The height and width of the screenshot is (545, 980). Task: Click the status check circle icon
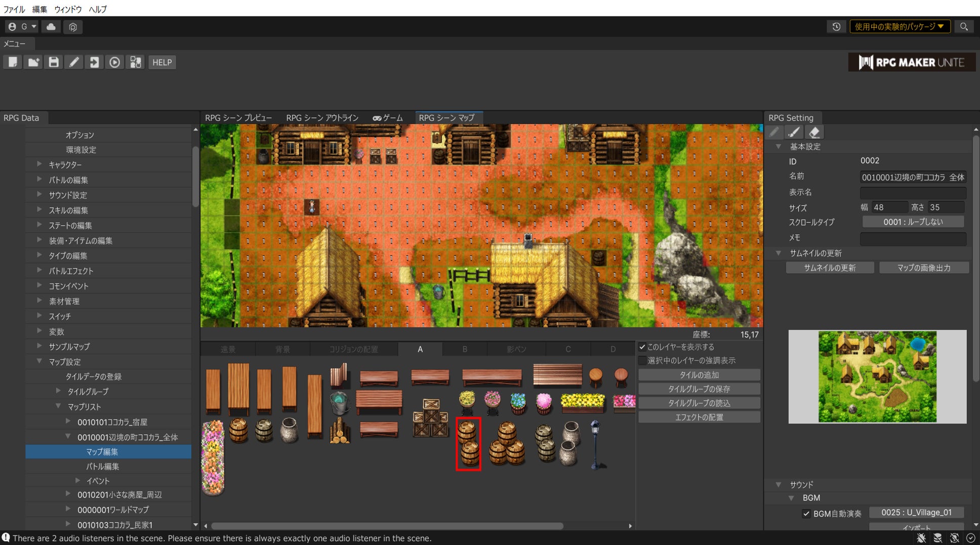(971, 538)
